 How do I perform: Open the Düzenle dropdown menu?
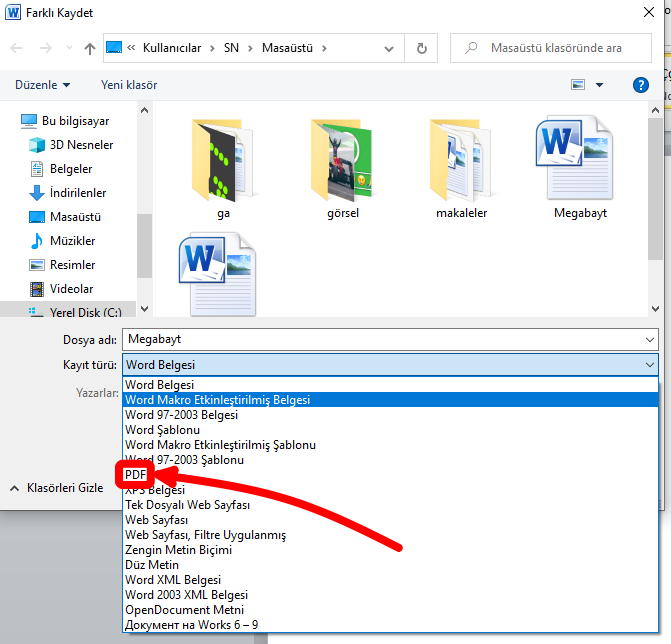(43, 85)
